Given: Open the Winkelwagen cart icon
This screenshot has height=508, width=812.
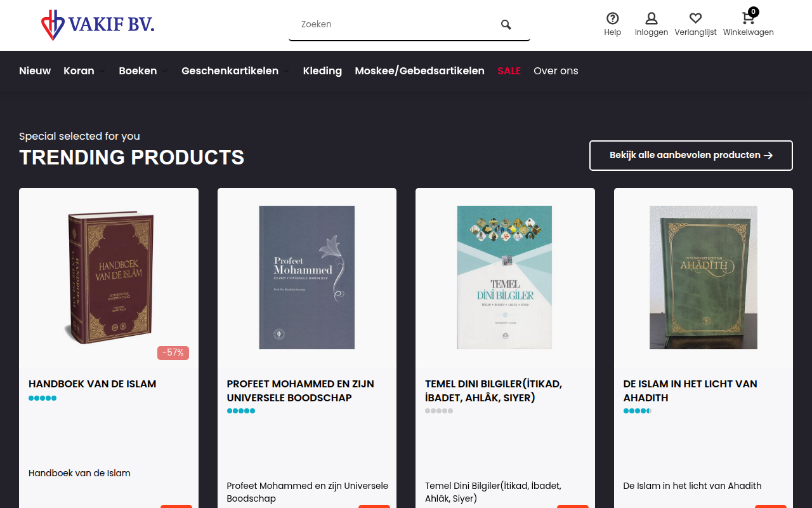Looking at the screenshot, I should click(x=748, y=18).
